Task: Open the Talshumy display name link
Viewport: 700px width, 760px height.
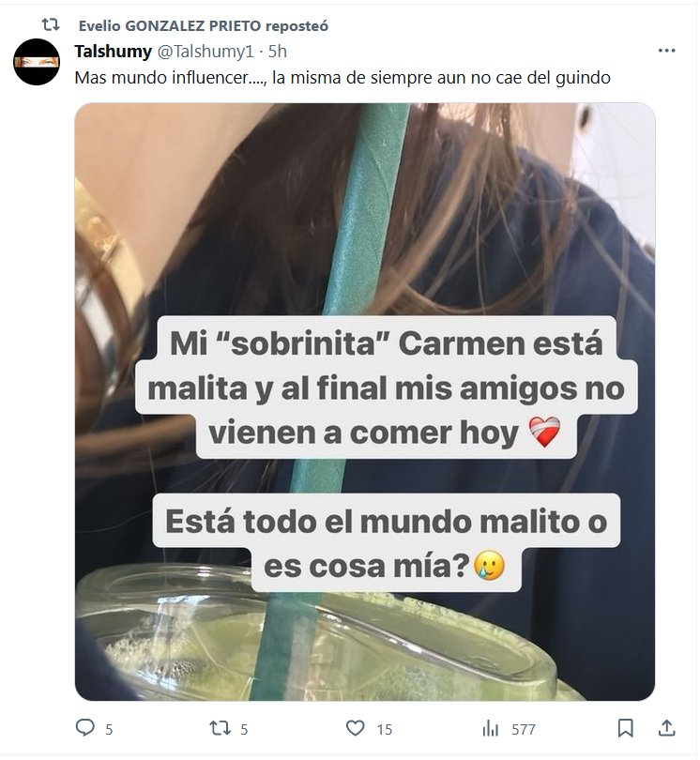Action: [113, 51]
